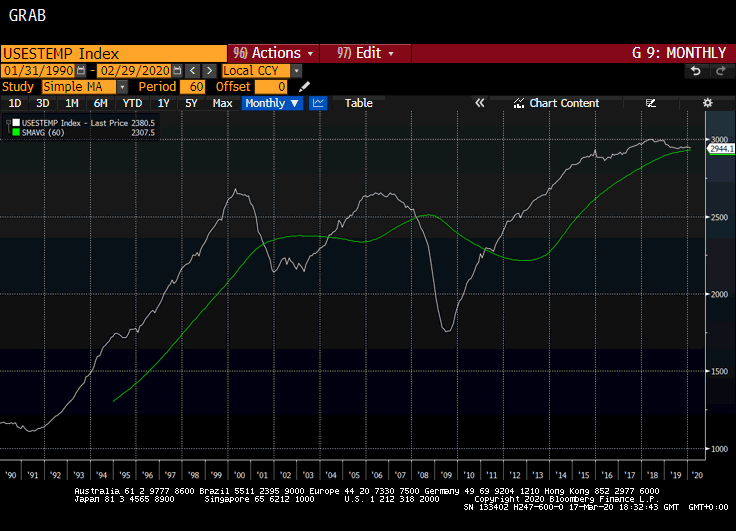Click the '00 x-axis year label
The width and height of the screenshot is (736, 531).
pyautogui.click(x=239, y=475)
